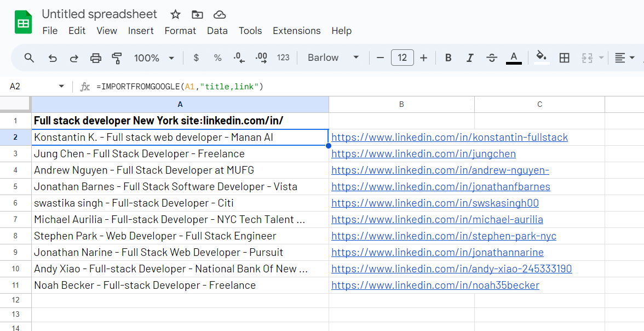644x331 pixels.
Task: Open the Borders grid icon
Action: click(565, 58)
